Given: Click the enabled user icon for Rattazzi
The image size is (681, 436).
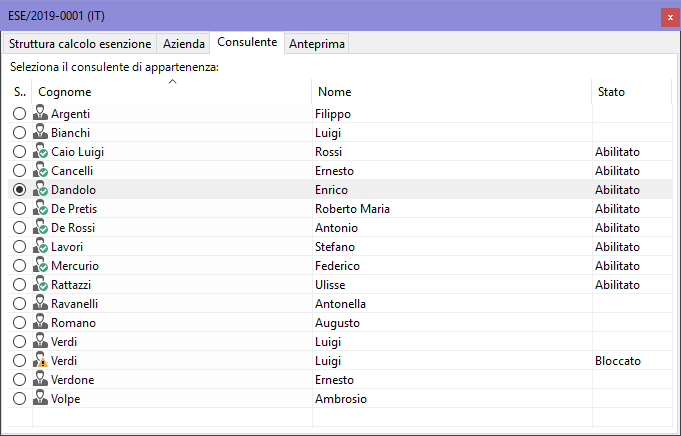Looking at the screenshot, I should coord(40,285).
